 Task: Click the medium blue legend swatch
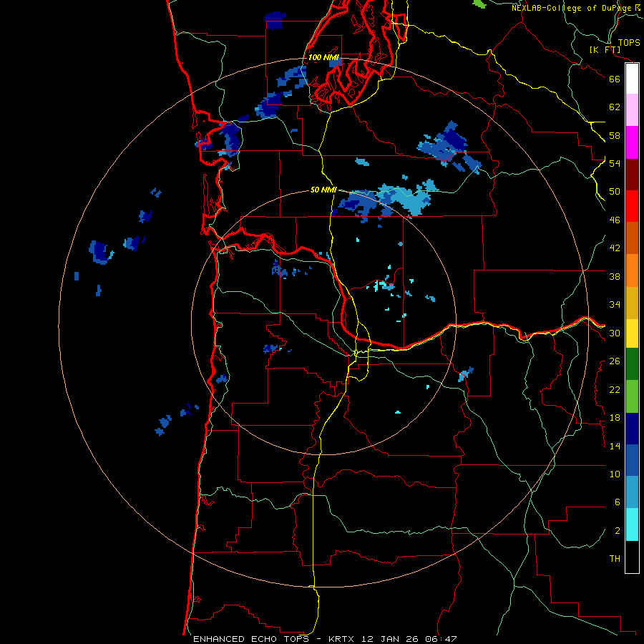pyautogui.click(x=632, y=460)
